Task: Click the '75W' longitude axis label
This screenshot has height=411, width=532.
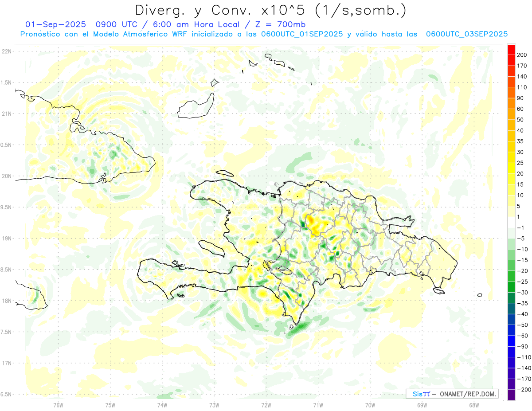Action: (x=110, y=404)
